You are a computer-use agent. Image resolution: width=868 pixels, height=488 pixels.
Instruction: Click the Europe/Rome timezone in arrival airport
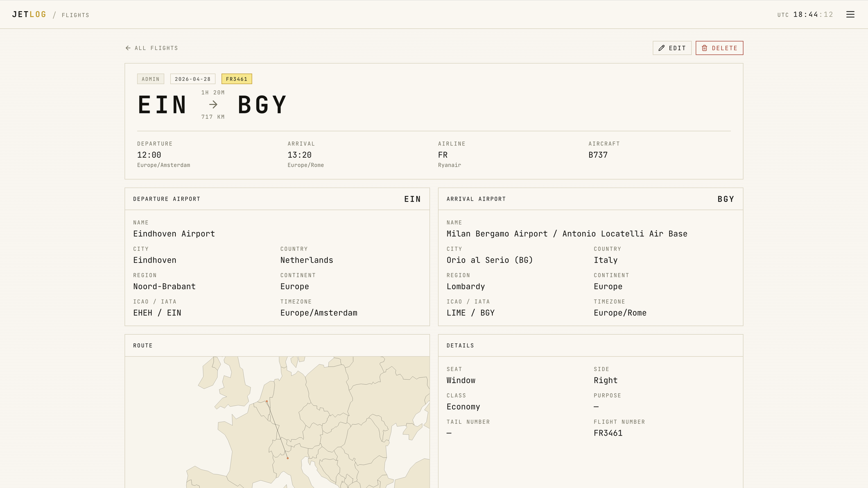pyautogui.click(x=620, y=313)
